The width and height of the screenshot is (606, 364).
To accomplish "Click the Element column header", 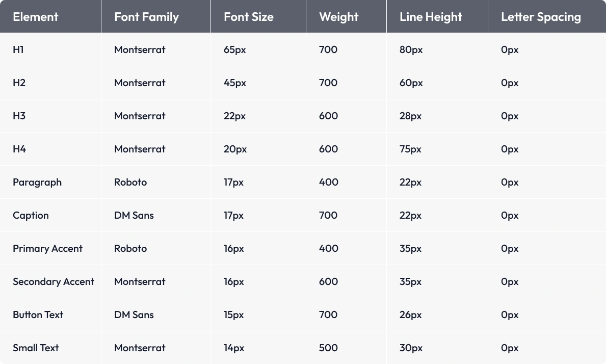I will (36, 17).
